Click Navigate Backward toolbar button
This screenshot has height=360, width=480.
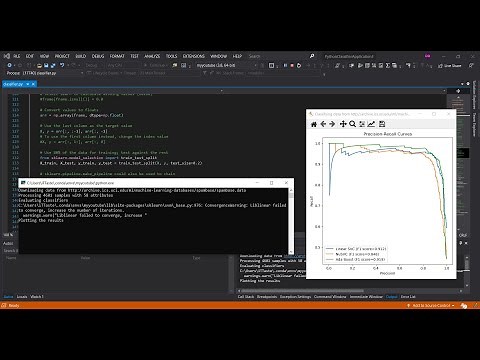(x=9, y=65)
